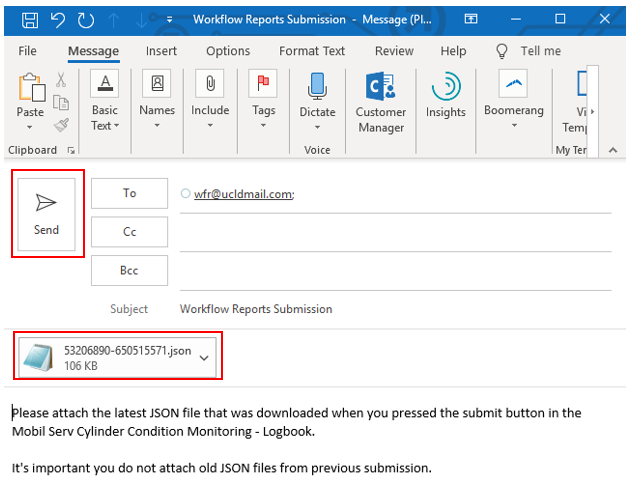Open attachment dropdown arrow for JSON file
This screenshot has height=484, width=626.
point(205,358)
